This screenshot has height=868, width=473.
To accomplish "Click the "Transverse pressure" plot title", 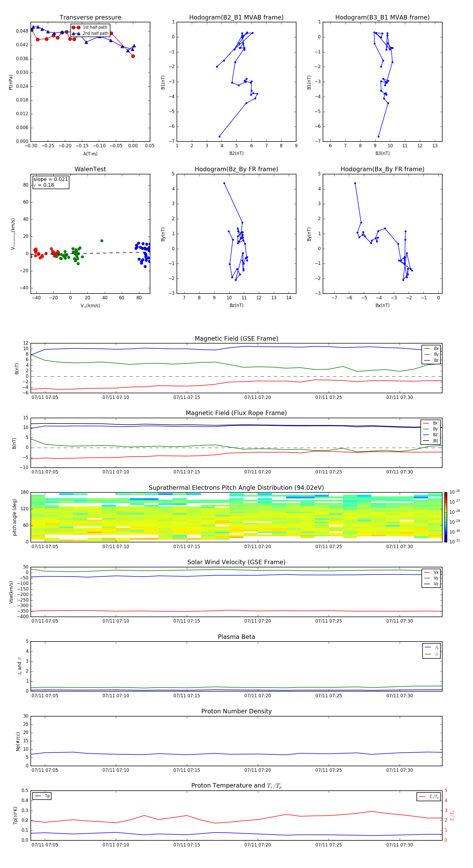I will coord(90,18).
